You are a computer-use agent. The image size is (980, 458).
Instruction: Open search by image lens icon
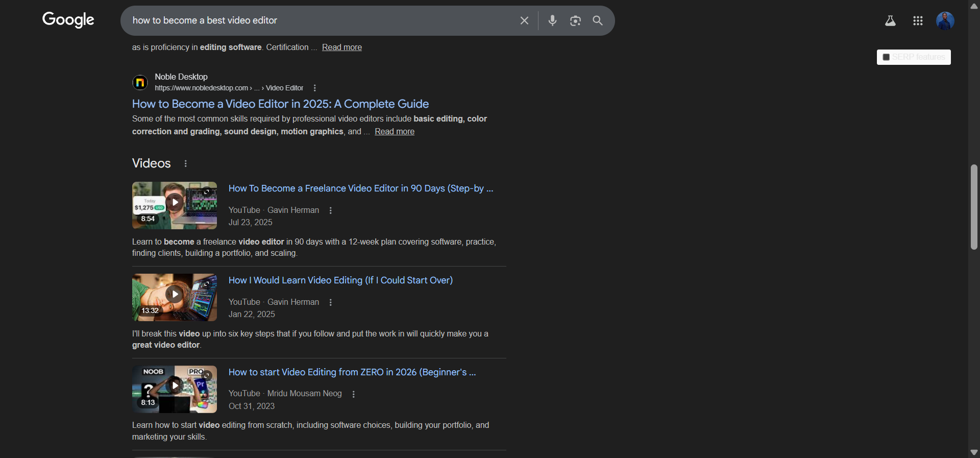(575, 20)
